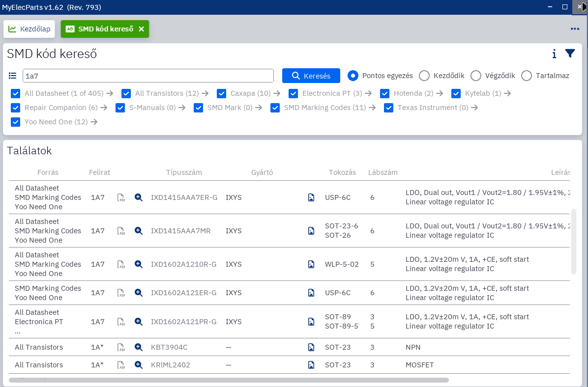Open PDF datasheet for KBT3904C

pyautogui.click(x=121, y=348)
